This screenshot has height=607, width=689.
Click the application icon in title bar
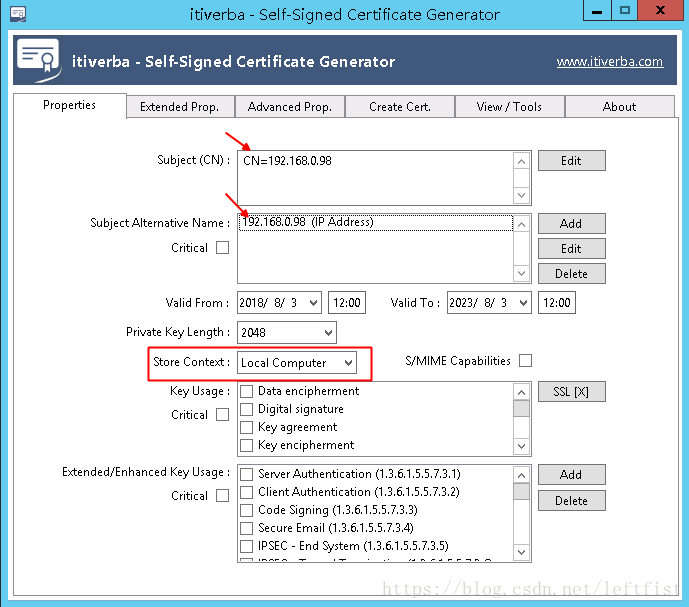coord(18,14)
